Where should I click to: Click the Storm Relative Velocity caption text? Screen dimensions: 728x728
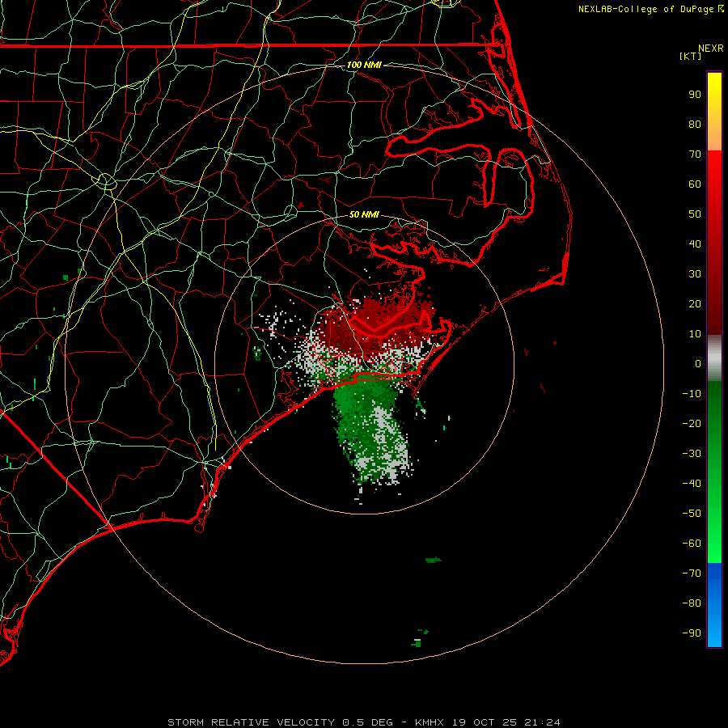[x=363, y=722]
